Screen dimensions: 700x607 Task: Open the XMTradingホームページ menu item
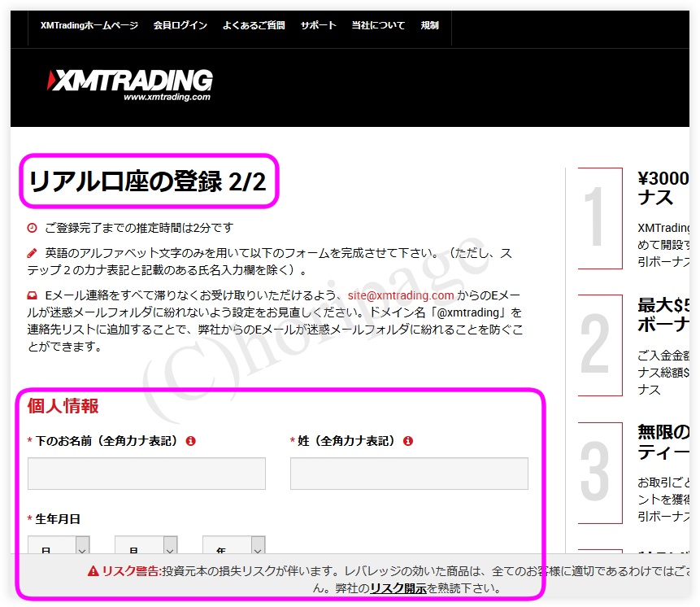tap(89, 25)
